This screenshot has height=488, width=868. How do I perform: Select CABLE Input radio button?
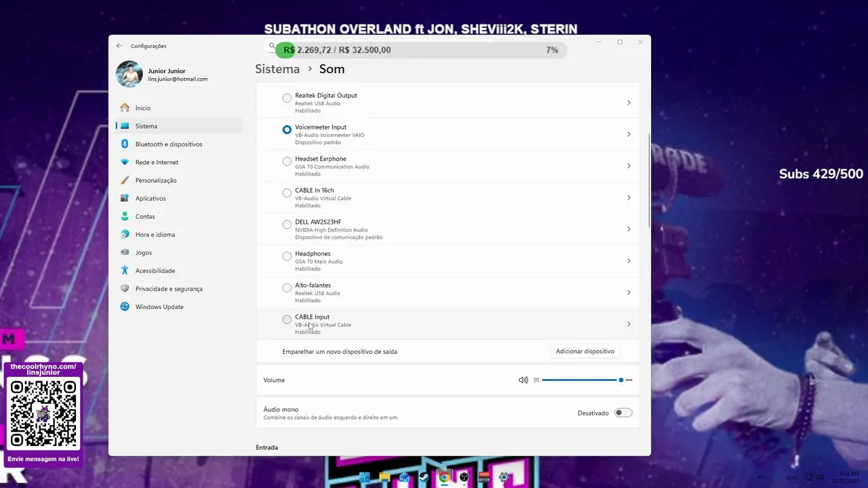pyautogui.click(x=287, y=319)
